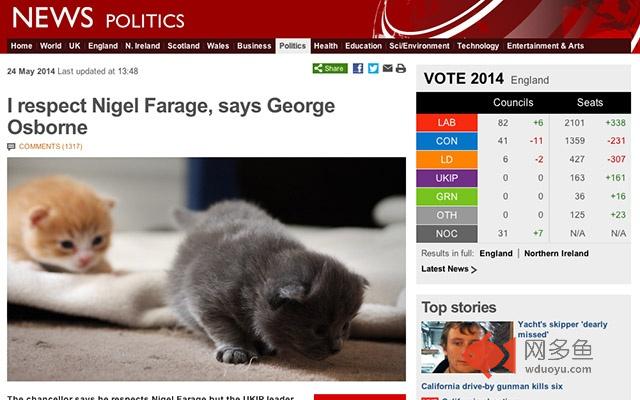
Task: Email this article envelope icon
Action: pos(387,68)
